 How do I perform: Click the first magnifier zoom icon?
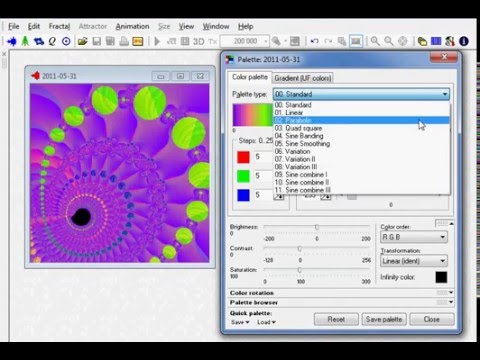375,41
